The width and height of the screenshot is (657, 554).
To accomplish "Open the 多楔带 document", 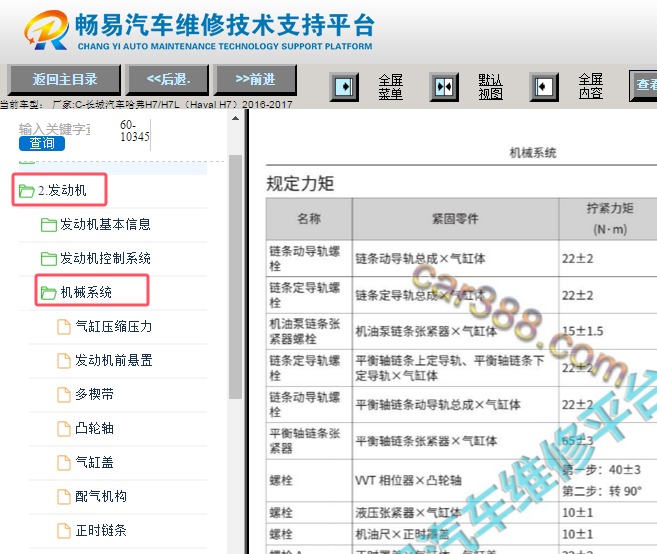I will click(94, 394).
